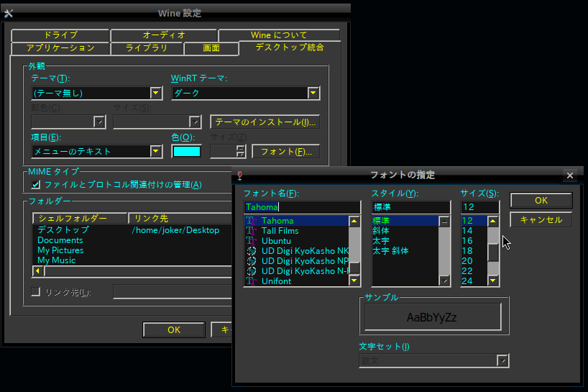
Task: Switch to the Wine について tab
Action: pos(279,35)
